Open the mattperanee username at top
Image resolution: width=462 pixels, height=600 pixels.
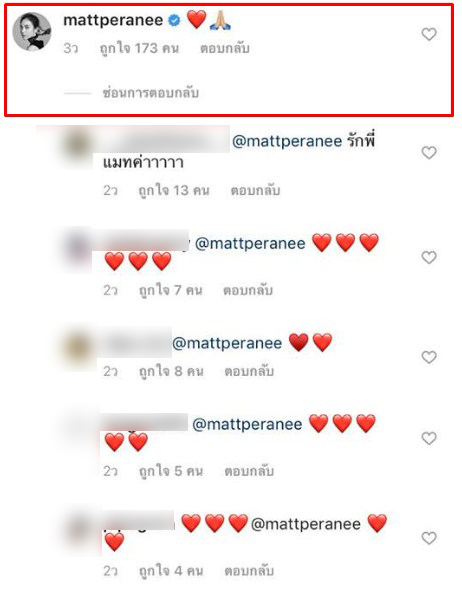(x=113, y=20)
